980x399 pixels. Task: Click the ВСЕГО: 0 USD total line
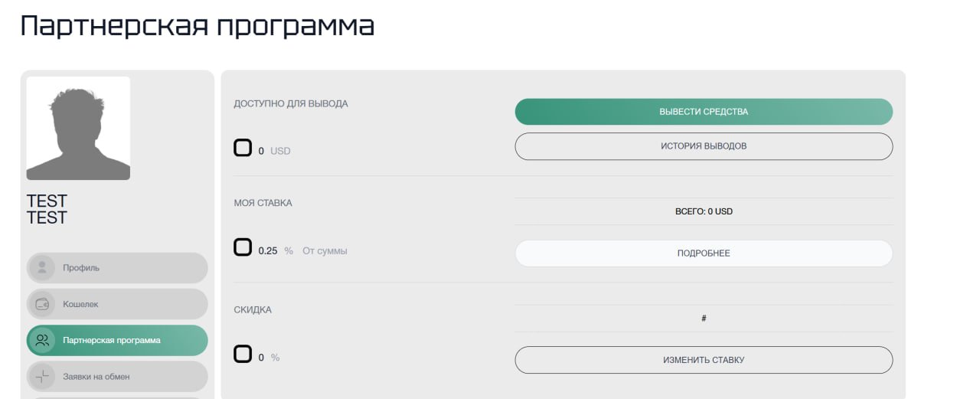(704, 211)
